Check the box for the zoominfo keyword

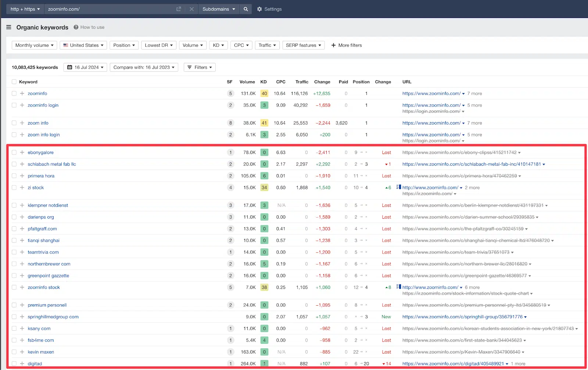point(14,94)
